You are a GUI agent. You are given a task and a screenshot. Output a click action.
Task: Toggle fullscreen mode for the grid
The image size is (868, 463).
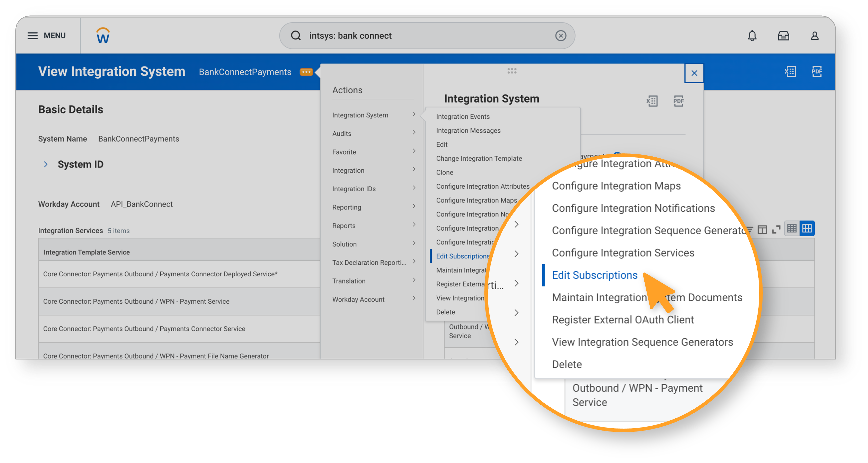[x=776, y=229]
